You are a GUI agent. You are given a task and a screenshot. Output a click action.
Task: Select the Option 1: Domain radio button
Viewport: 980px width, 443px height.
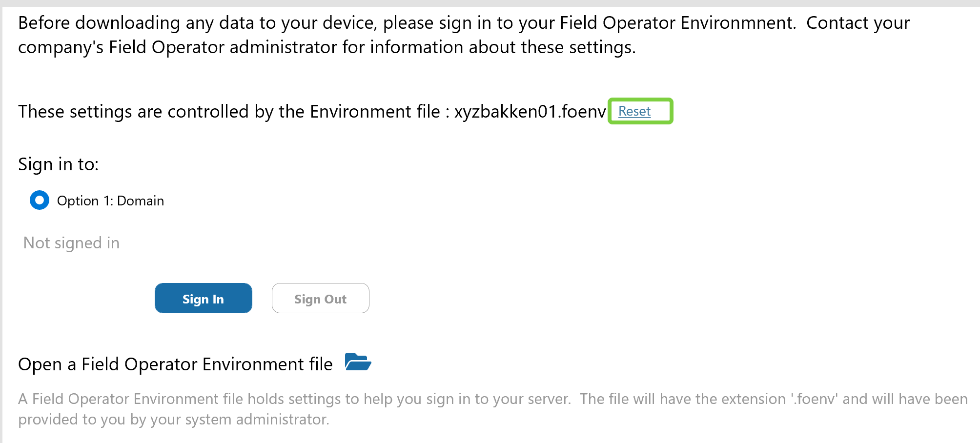point(40,200)
